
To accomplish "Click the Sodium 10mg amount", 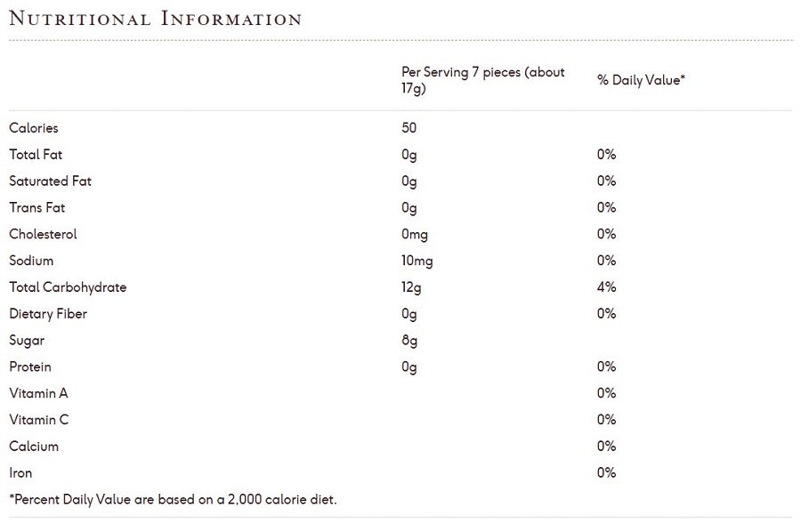I will tap(417, 261).
